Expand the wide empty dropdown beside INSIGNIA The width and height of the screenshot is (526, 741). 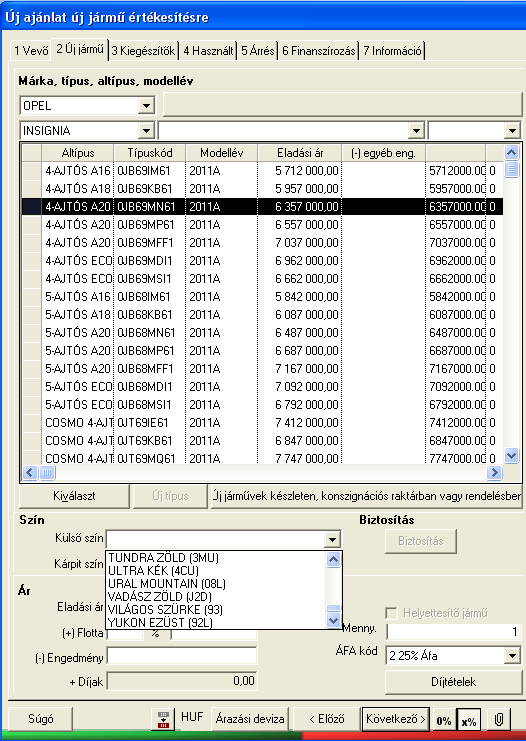click(x=416, y=130)
